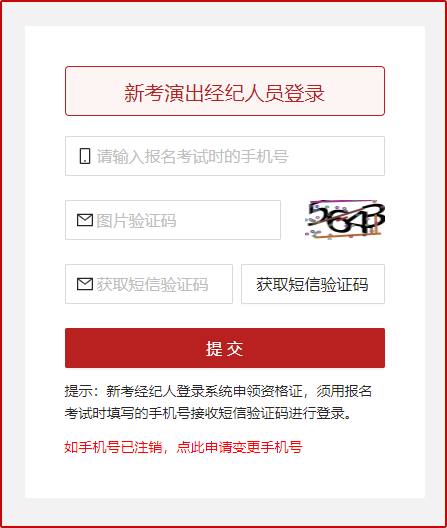Click the 如手机号已注销 red text
Image resolution: width=447 pixels, height=528 pixels.
click(x=113, y=447)
